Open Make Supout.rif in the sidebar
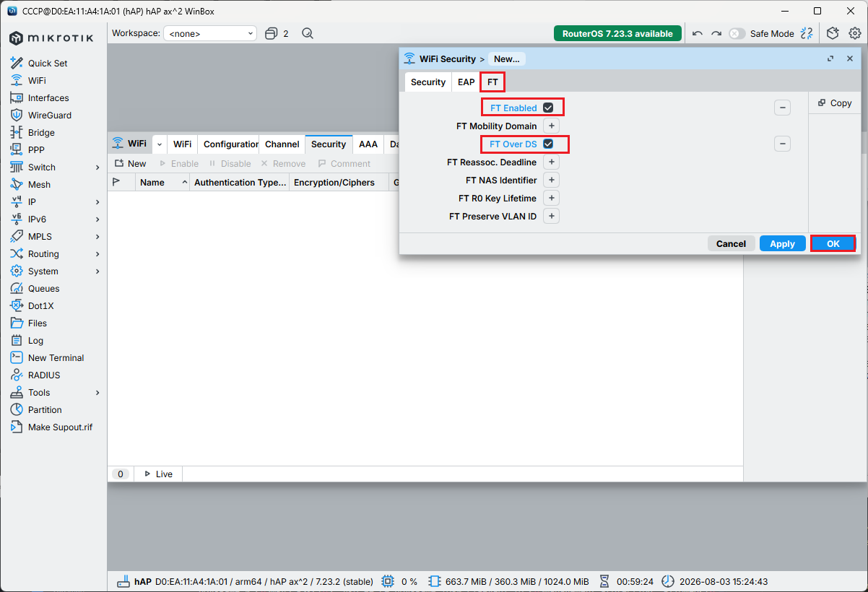Image resolution: width=868 pixels, height=592 pixels. pyautogui.click(x=60, y=427)
